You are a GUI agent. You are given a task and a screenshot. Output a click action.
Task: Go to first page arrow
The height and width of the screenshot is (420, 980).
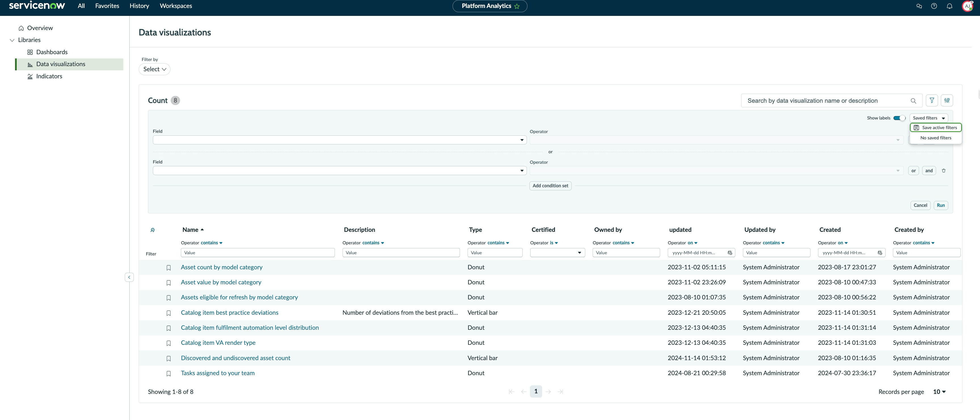511,391
